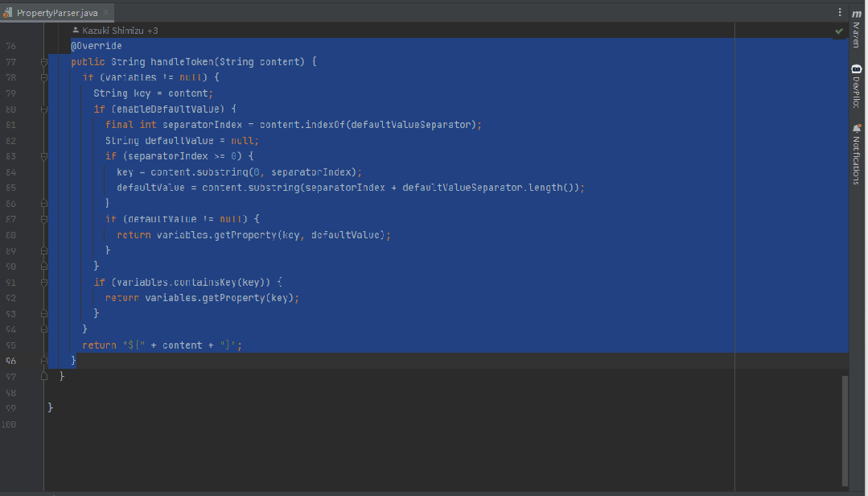Image resolution: width=868 pixels, height=496 pixels.
Task: Fold the variables null check at line 78
Action: click(45, 77)
